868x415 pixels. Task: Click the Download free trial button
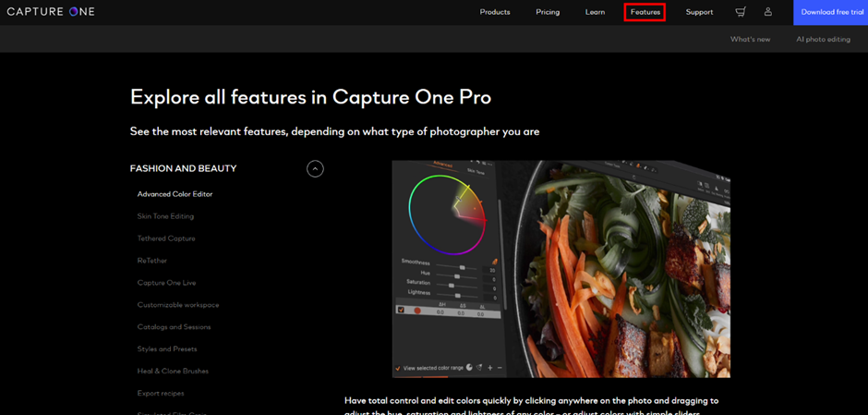coord(830,12)
